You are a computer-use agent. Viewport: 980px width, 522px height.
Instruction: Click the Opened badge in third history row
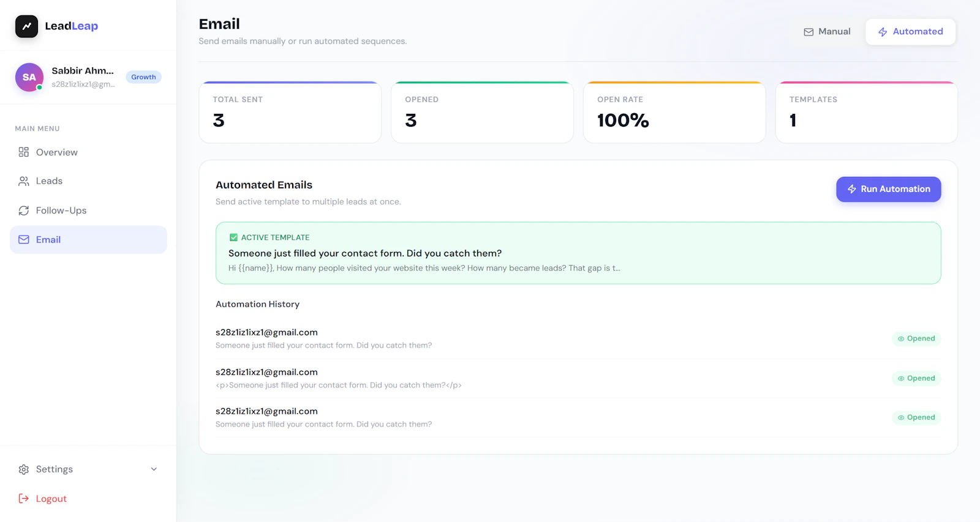coord(916,417)
